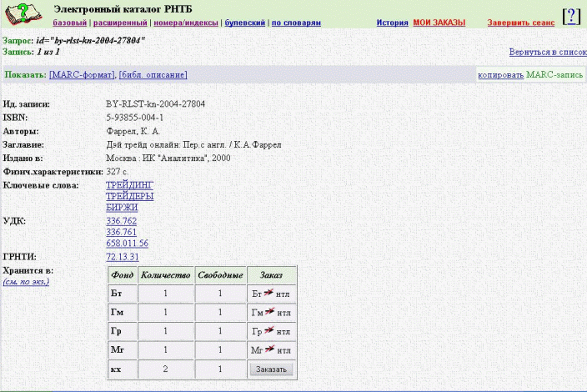Screen dimensions: 587x392
Task: Open УДК code 658.011.56
Action: tap(127, 243)
